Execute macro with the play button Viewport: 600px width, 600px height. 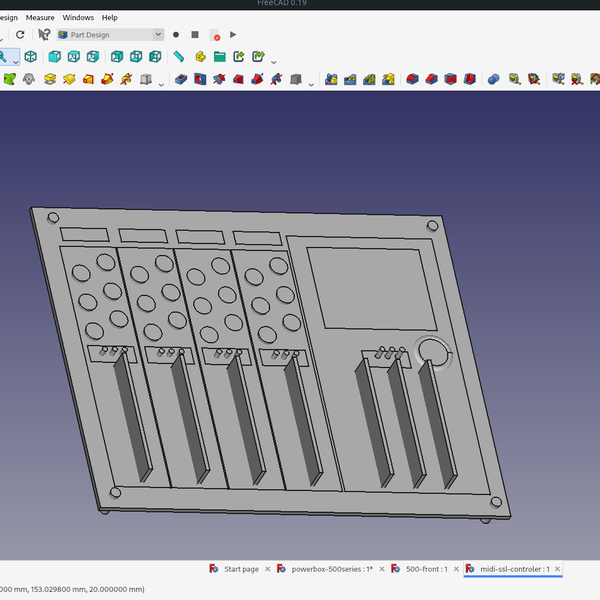pyautogui.click(x=233, y=35)
